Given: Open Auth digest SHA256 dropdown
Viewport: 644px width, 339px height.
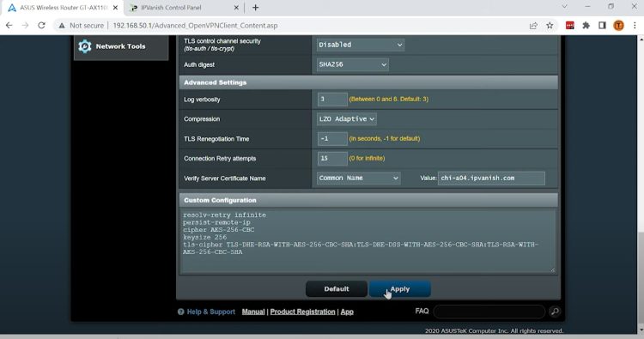Looking at the screenshot, I should coord(352,64).
